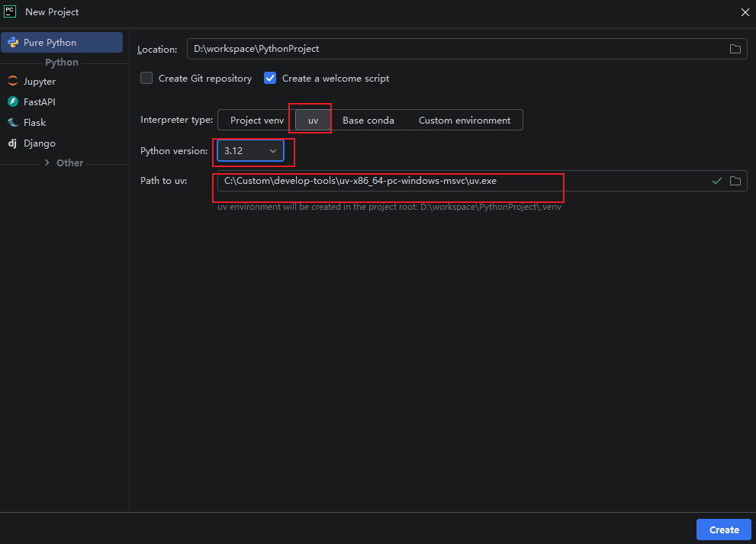Click the PyCharm logo icon in title bar
The width and height of the screenshot is (756, 544).
(x=10, y=11)
